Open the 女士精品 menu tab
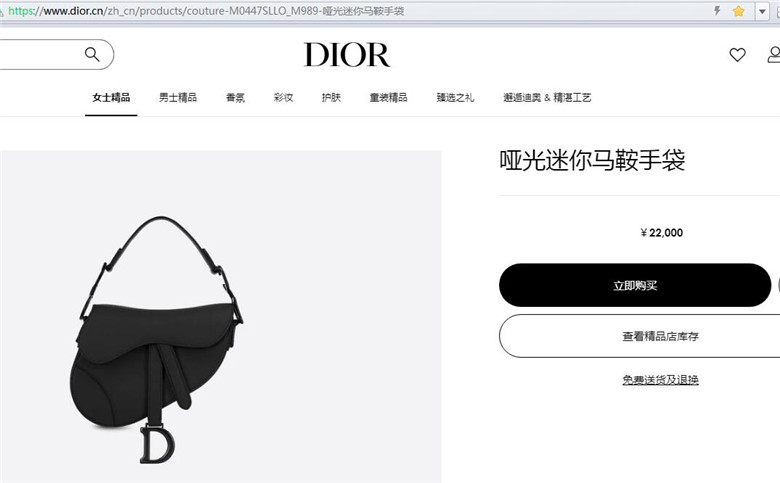Viewport: 780px width, 483px height. (x=111, y=97)
